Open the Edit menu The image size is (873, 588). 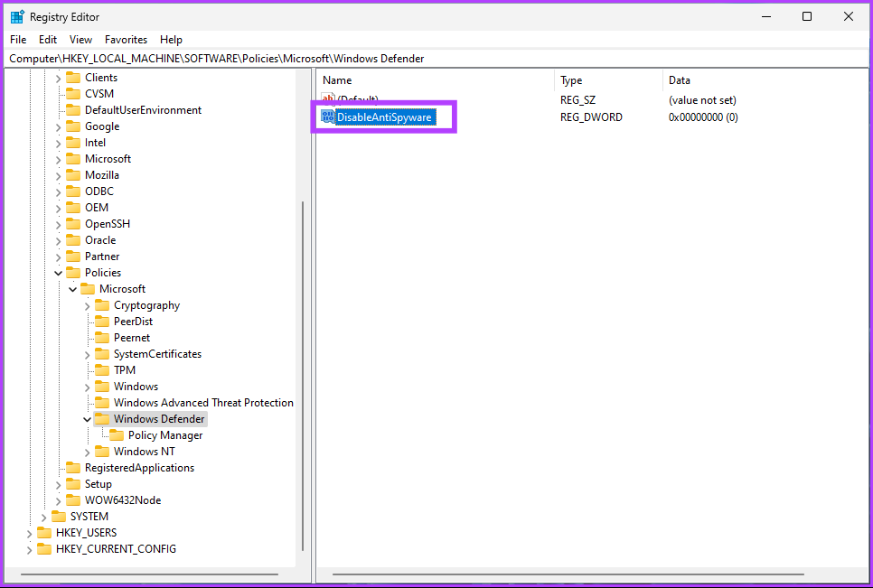point(48,40)
